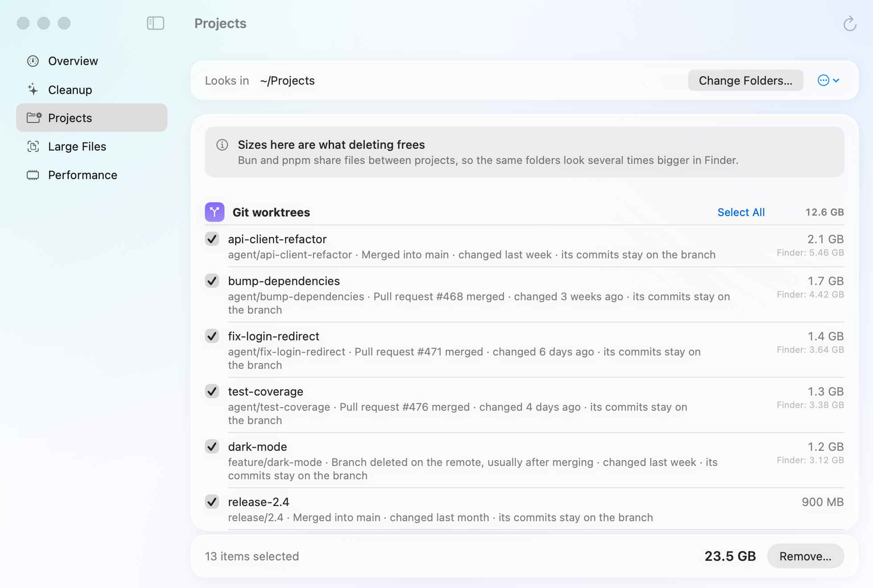Image resolution: width=873 pixels, height=588 pixels.
Task: Click Select All for Git worktrees
Action: pos(741,212)
